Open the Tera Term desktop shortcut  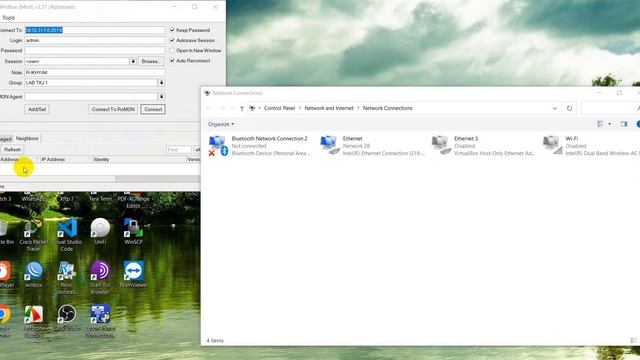(100, 198)
